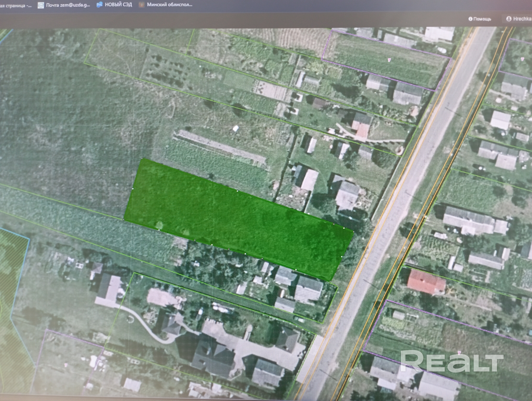The width and height of the screenshot is (532, 401).
Task: Click the НОВЫЙ СЭД favicon icon
Action: [99, 5]
